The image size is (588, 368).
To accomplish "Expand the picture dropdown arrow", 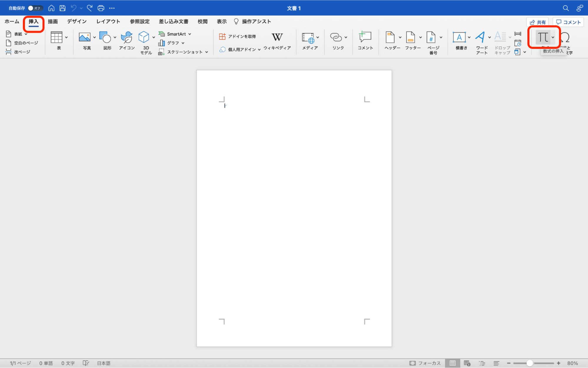I will 94,37.
